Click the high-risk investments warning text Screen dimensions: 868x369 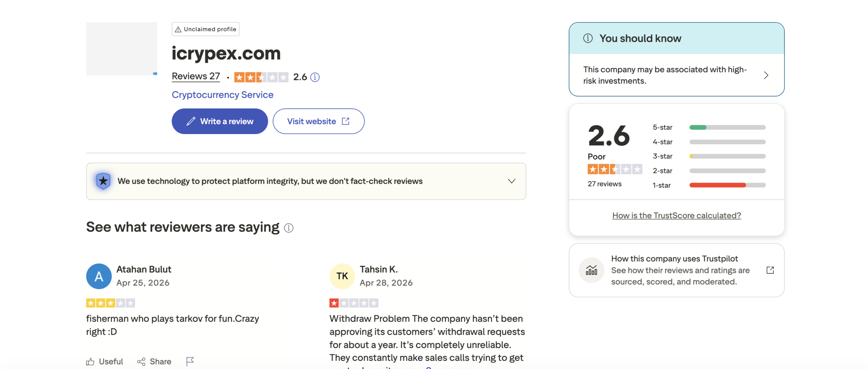[x=665, y=75]
